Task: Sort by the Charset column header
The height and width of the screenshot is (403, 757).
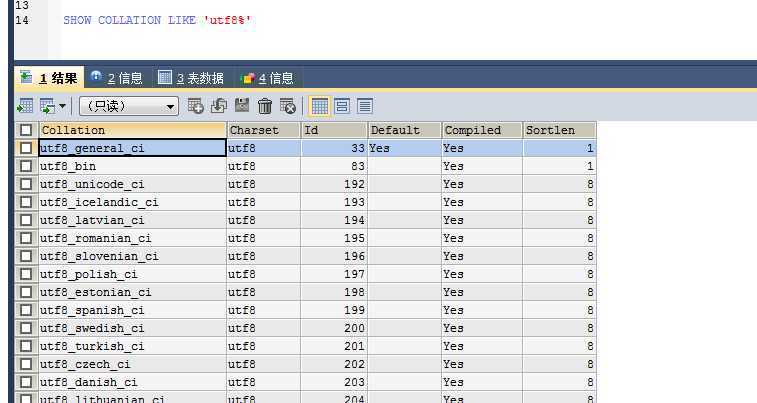Action: (263, 130)
